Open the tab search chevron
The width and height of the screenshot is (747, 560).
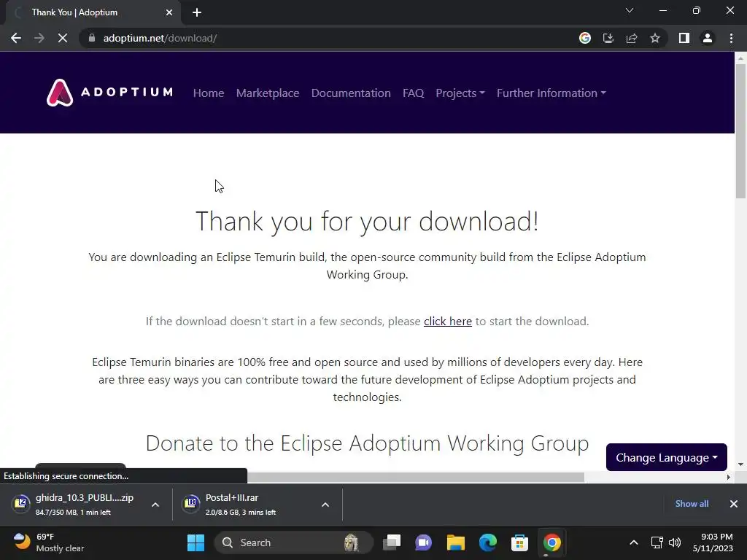pos(630,10)
